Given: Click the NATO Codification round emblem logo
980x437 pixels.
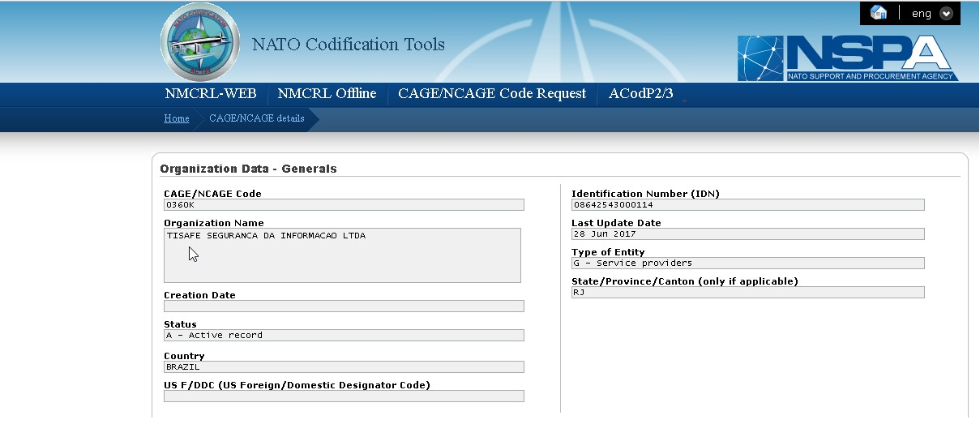Looking at the screenshot, I should point(200,42).
